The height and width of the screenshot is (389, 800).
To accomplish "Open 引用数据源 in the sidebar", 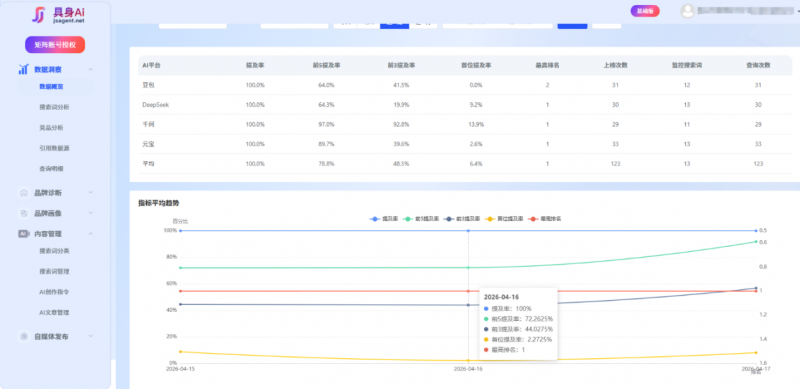I will (x=54, y=148).
